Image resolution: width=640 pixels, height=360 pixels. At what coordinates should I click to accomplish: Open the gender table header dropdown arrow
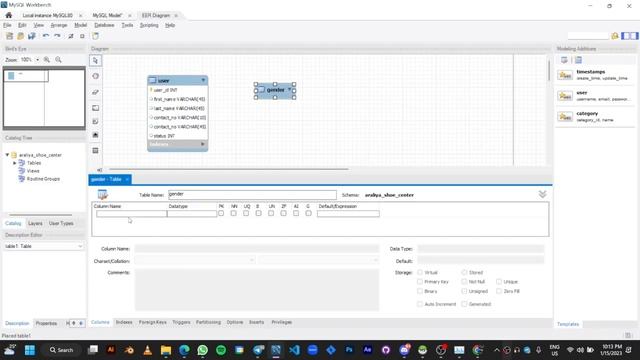coord(290,89)
